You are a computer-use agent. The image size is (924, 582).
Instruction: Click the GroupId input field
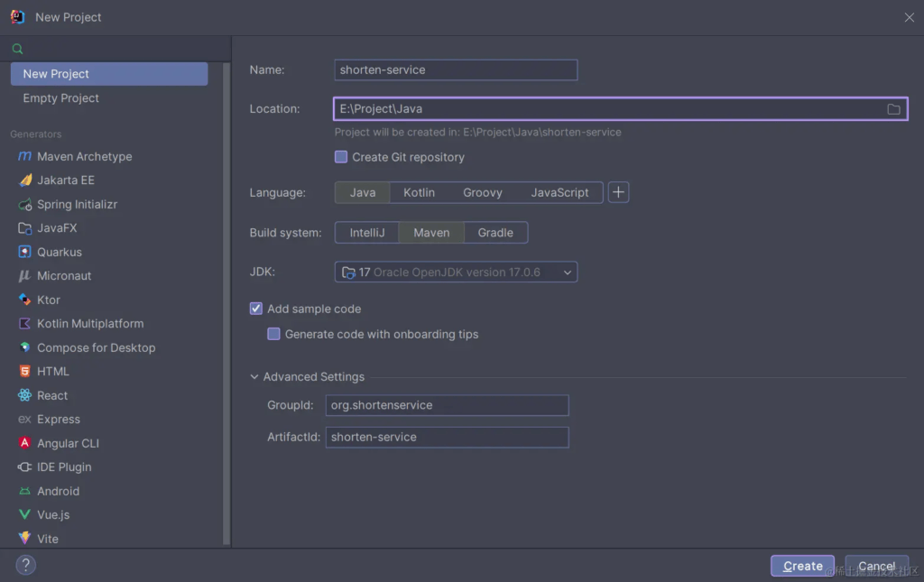point(447,405)
